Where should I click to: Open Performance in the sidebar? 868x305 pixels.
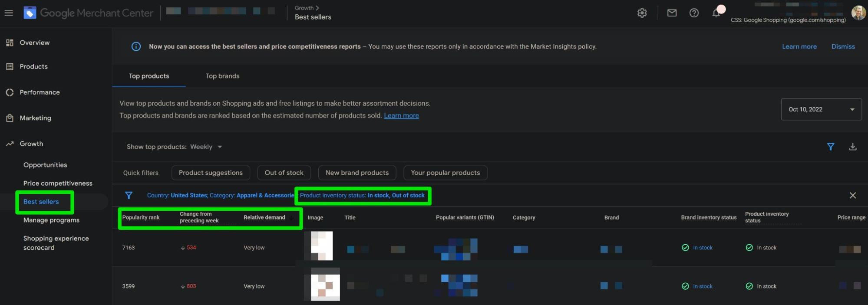[x=40, y=92]
